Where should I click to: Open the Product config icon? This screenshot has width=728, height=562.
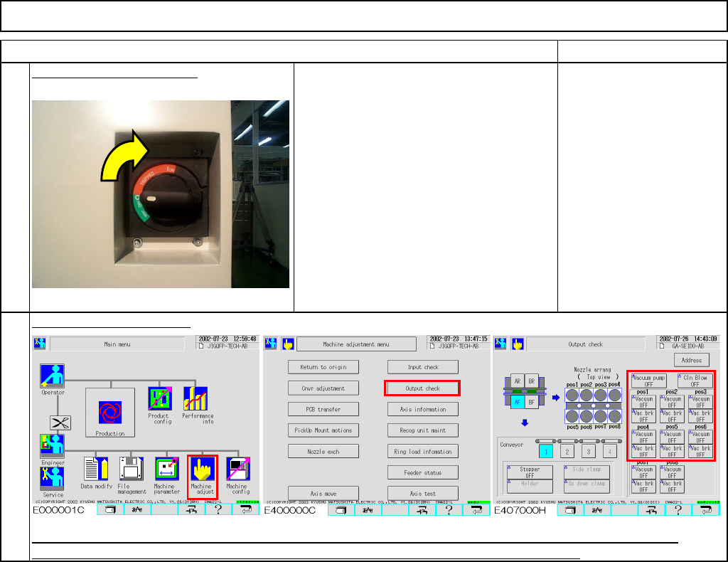coord(160,398)
